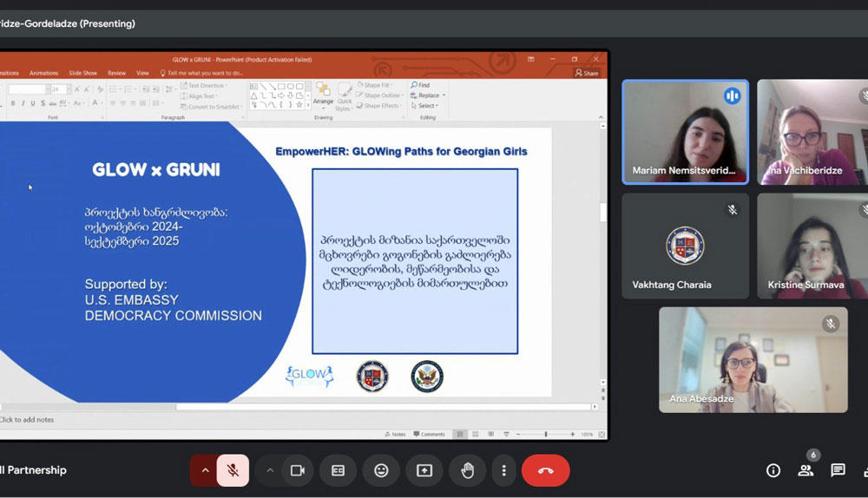The image size is (868, 498).
Task: Click the Share button in PowerPoint
Action: coord(587,73)
